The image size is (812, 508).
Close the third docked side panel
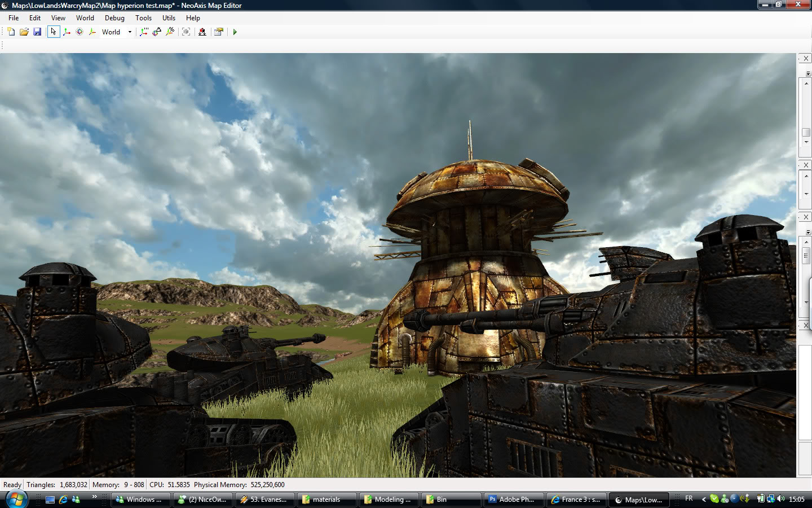tap(806, 217)
